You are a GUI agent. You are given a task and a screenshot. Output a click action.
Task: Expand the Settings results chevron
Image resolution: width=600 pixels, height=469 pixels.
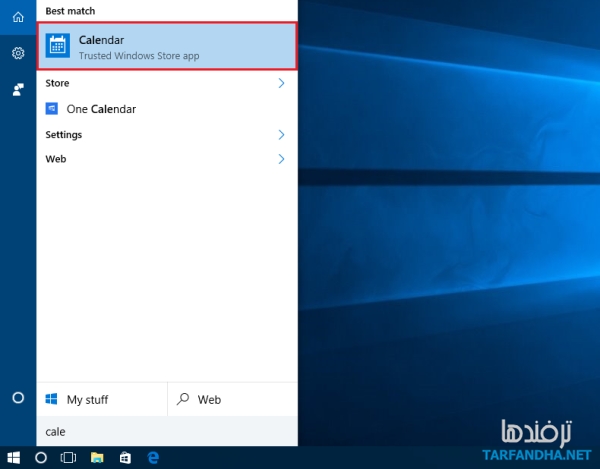point(281,135)
